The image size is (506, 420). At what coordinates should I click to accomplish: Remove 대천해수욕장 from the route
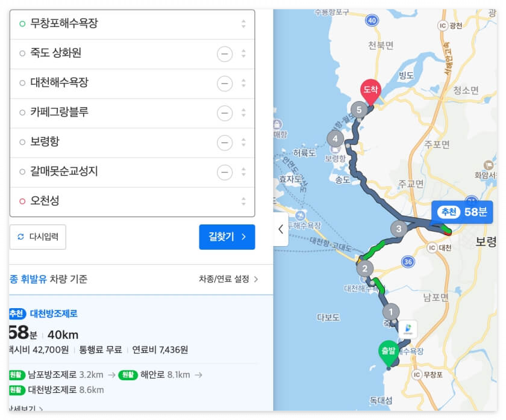point(224,83)
